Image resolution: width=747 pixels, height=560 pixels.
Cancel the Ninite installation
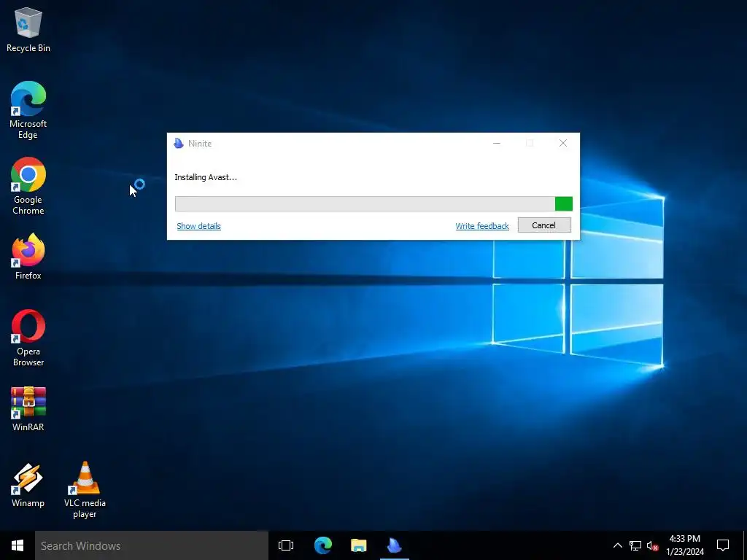544,225
